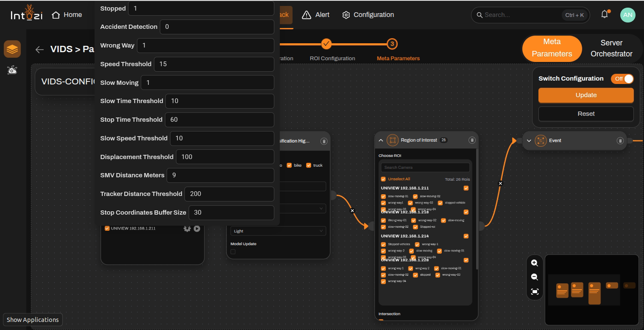The width and height of the screenshot is (644, 330).
Task: Click the Search bar at the top
Action: click(x=530, y=15)
